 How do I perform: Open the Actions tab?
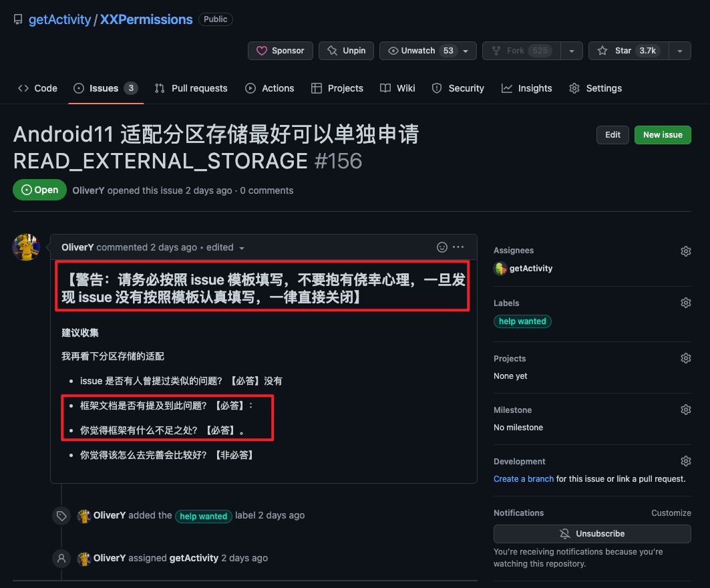point(270,88)
